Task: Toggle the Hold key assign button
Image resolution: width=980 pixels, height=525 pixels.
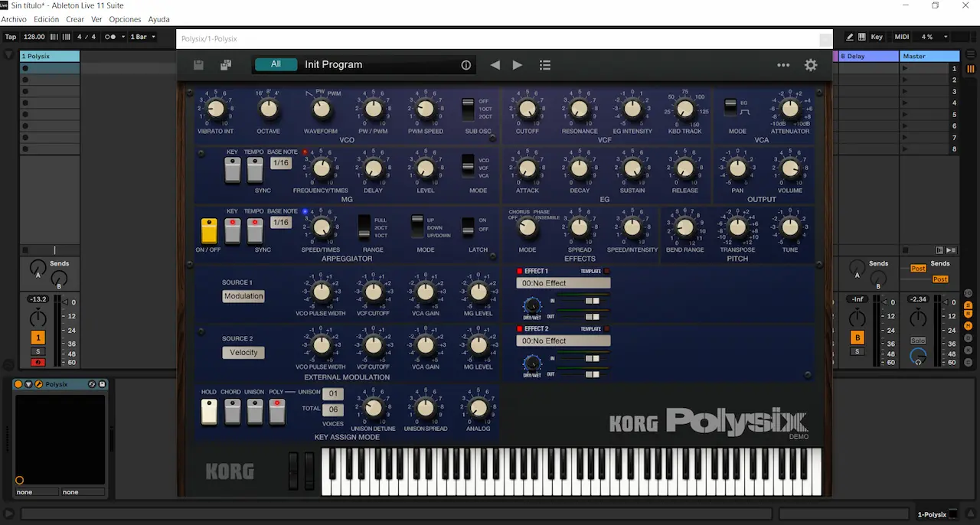Action: point(209,411)
